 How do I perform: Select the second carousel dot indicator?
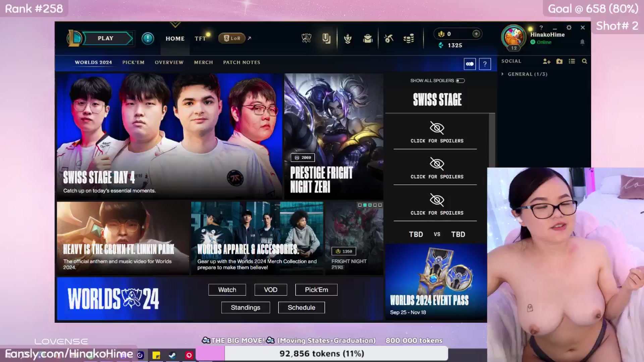[365, 205]
